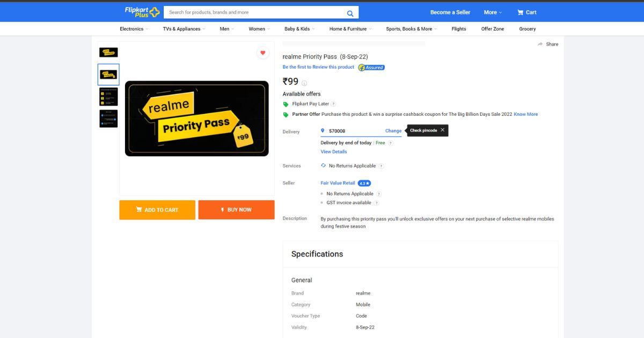Click help icon beside delivery Free label
The image size is (644, 338).
[x=390, y=143]
